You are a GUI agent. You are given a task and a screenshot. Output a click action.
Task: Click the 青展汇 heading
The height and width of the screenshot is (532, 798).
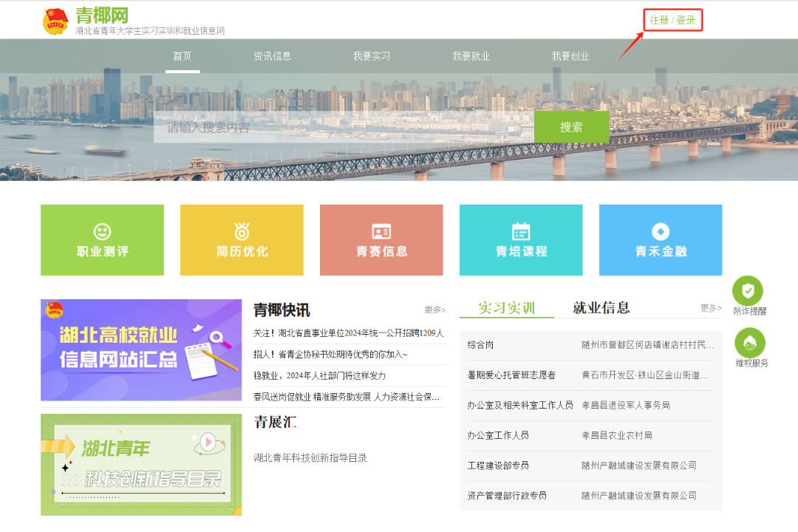pos(275,422)
